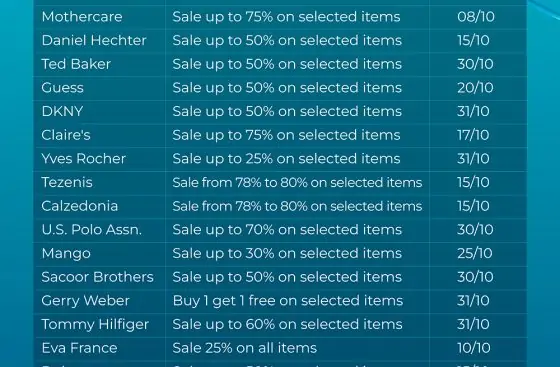Click Eva France Sale 25% on all items
This screenshot has height=367, width=560.
click(x=245, y=348)
